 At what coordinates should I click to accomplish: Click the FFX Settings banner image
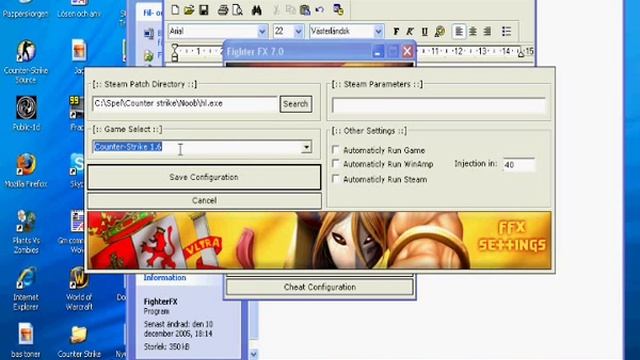[x=319, y=240]
